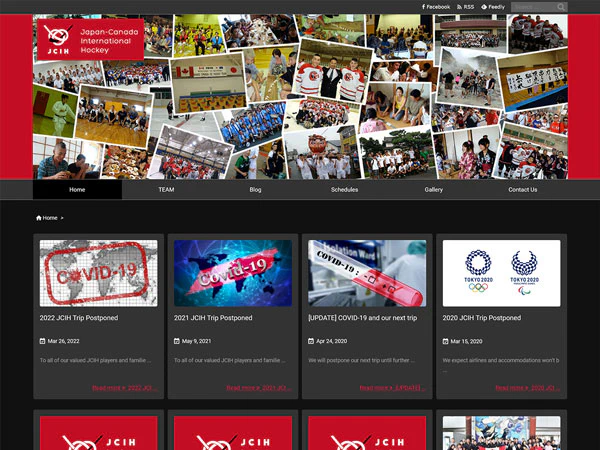This screenshot has height=450, width=600.
Task: Click calendar icon beside May 9, 2021
Action: point(177,341)
